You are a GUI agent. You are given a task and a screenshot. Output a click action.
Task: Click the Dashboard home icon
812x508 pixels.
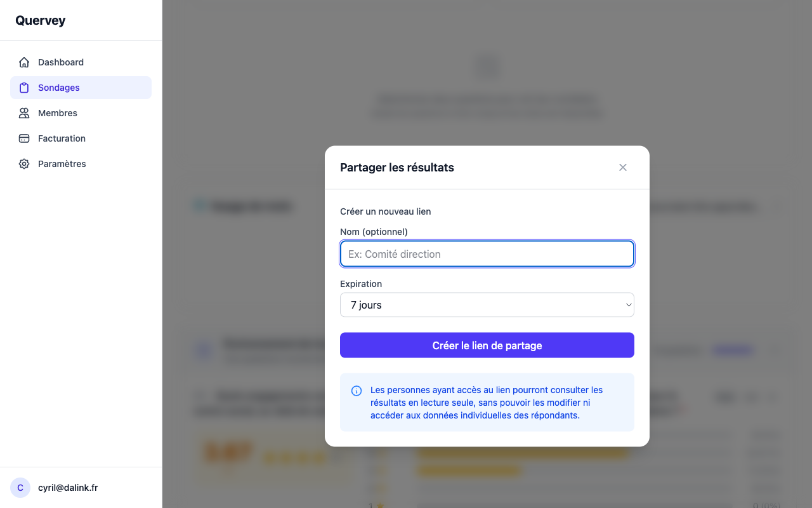pos(24,62)
